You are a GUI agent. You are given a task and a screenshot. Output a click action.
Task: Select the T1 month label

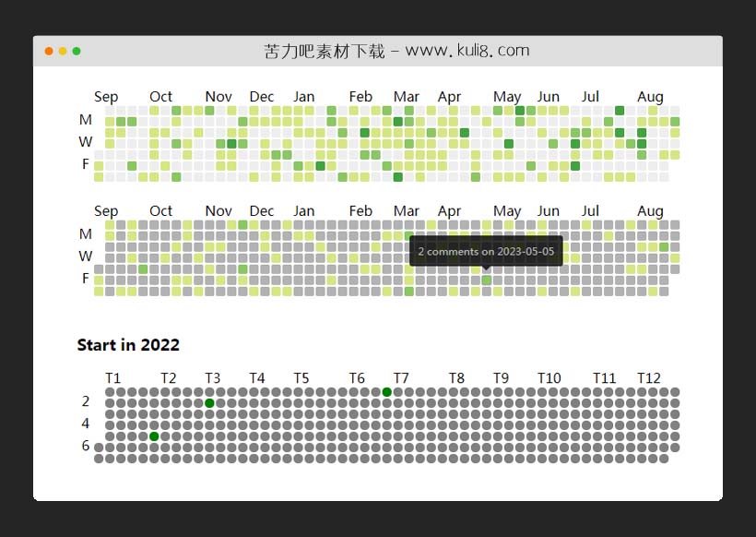112,378
